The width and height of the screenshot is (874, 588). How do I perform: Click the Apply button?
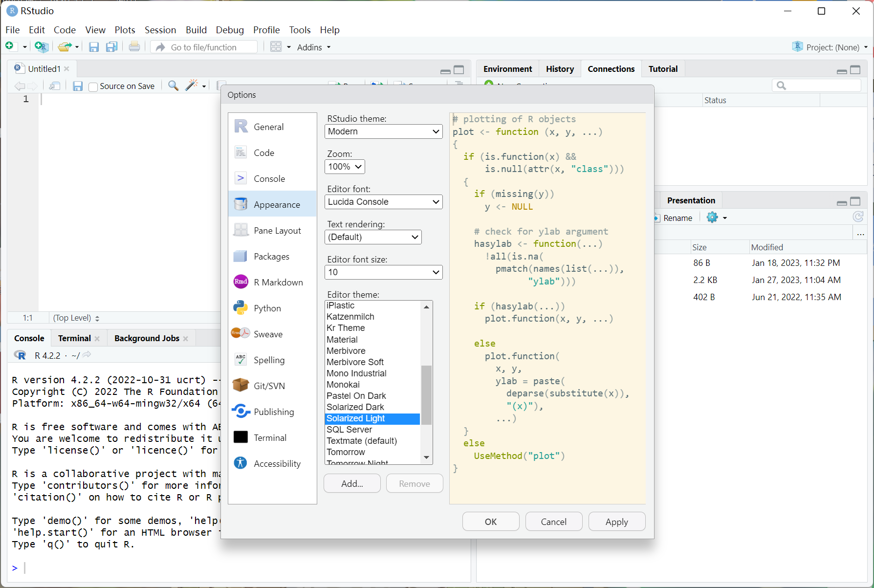click(x=616, y=522)
